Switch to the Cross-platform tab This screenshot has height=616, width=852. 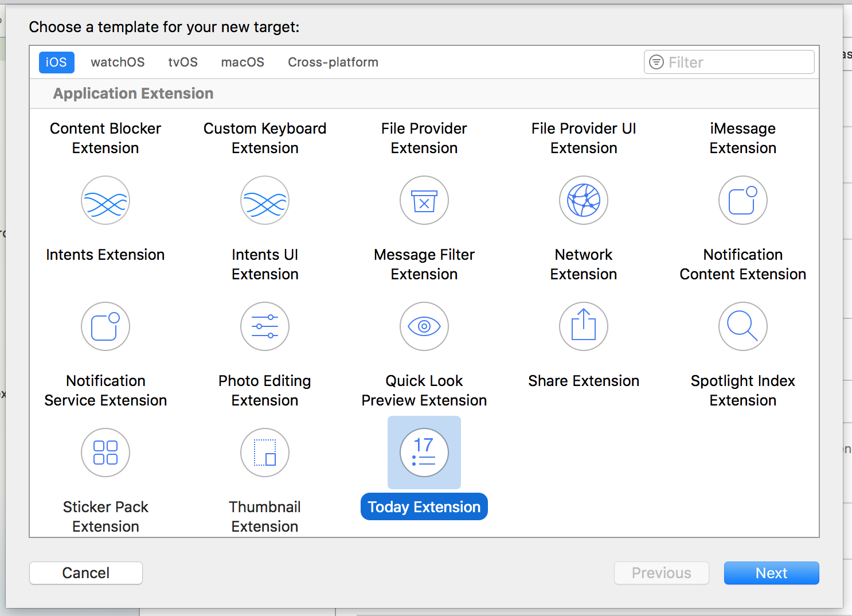333,62
